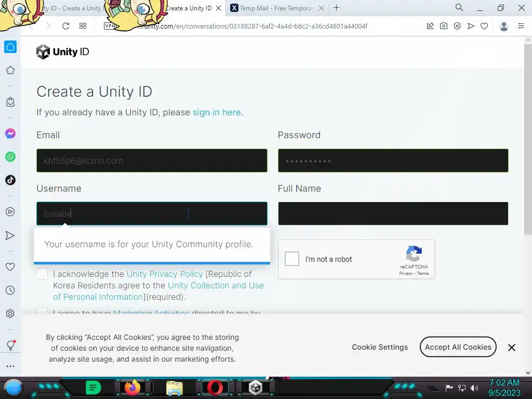
Task: Open TikTok in the sidebar
Action: tap(10, 180)
